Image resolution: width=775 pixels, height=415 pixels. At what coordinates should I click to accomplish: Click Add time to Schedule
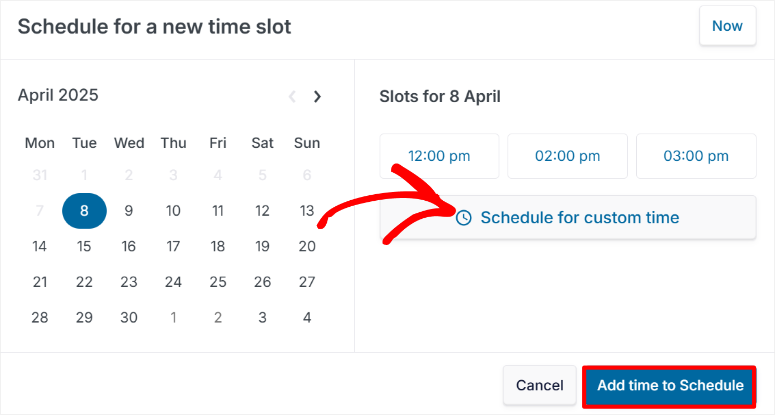click(670, 385)
